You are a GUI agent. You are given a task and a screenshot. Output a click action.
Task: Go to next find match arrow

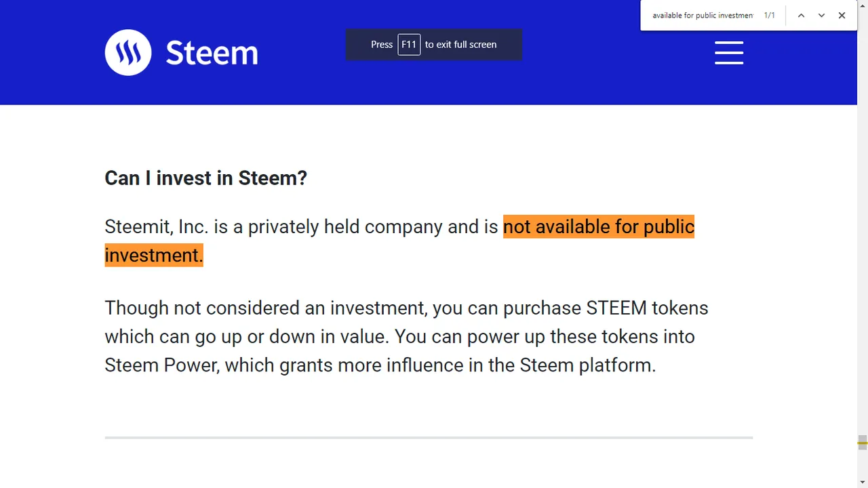pyautogui.click(x=821, y=15)
